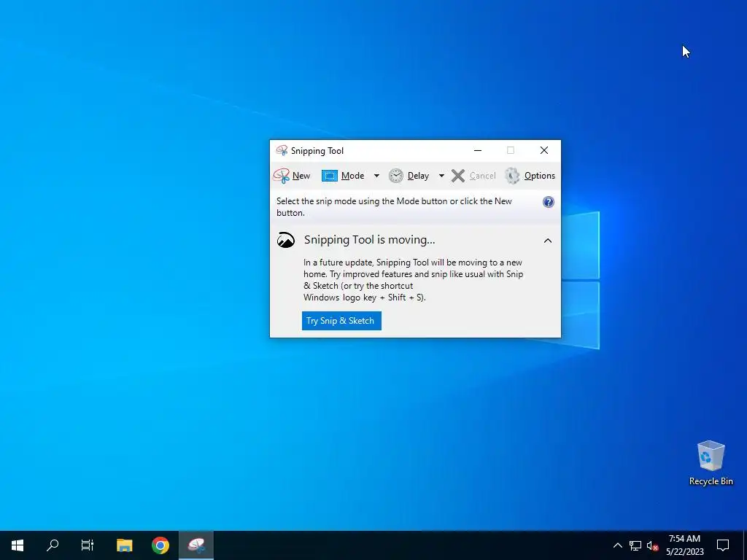The image size is (747, 560).
Task: Close the Snipping Tool window
Action: click(x=544, y=150)
